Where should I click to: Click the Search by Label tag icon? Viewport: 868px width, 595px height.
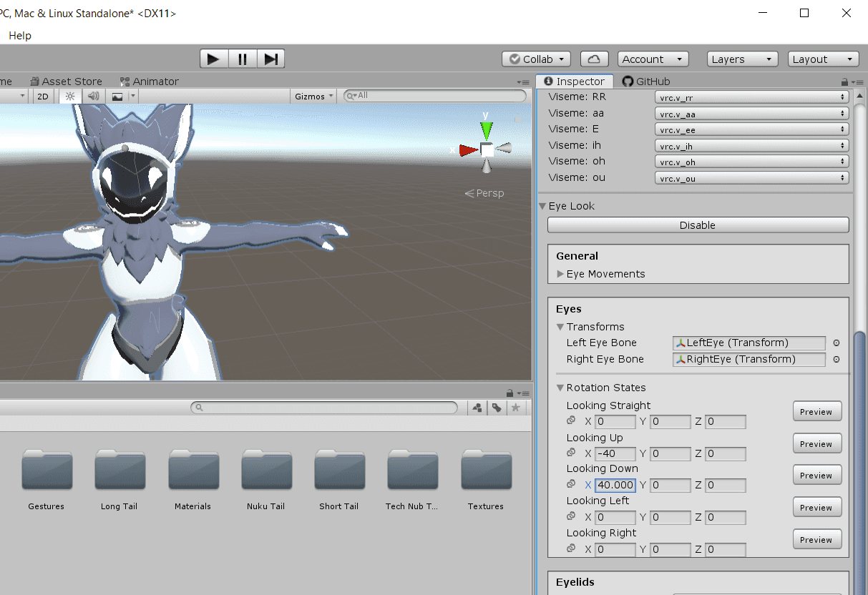tap(496, 408)
